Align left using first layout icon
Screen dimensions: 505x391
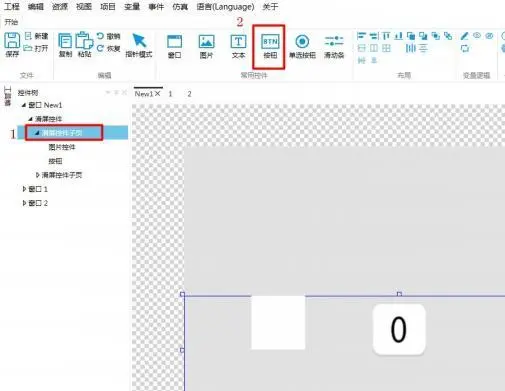[x=361, y=36]
